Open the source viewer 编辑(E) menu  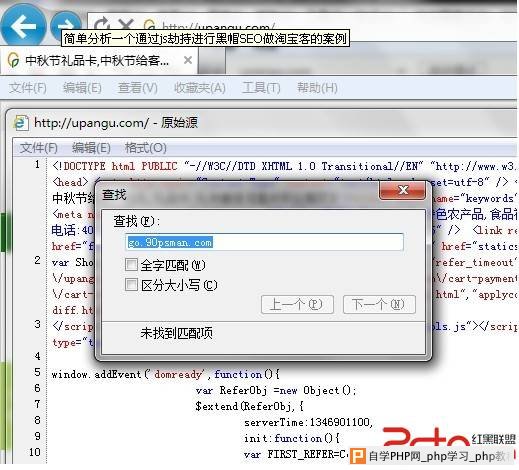tap(91, 147)
